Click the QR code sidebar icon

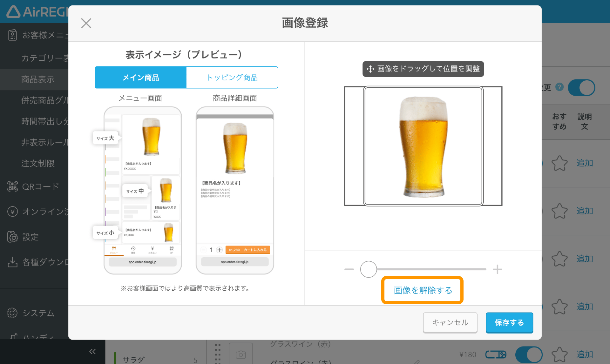pyautogui.click(x=12, y=186)
